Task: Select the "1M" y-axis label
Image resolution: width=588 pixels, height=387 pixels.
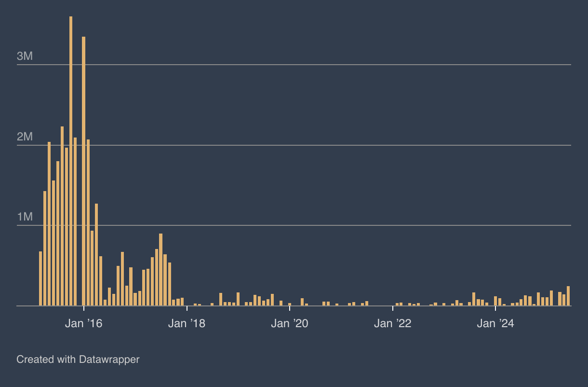Action: click(x=25, y=217)
